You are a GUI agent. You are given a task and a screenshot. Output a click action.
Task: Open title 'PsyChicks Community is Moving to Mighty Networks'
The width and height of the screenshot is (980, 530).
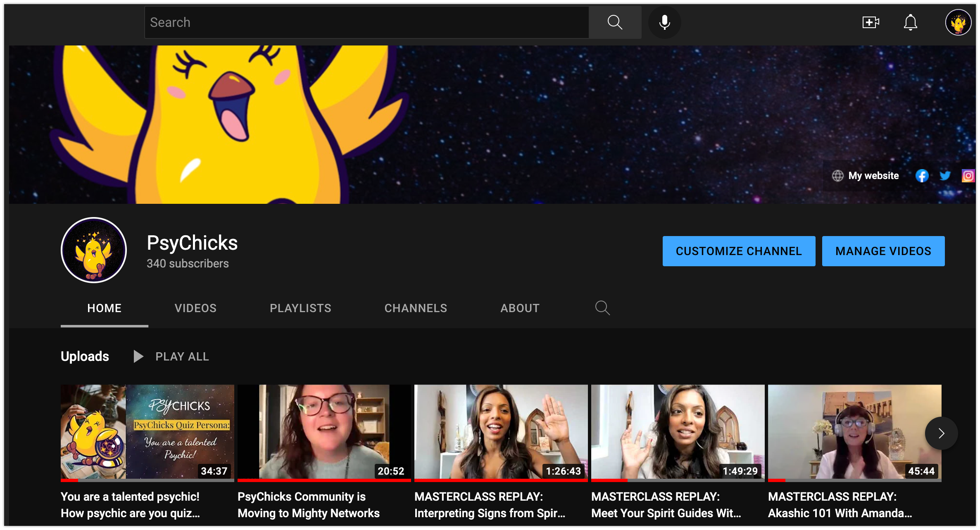[308, 505]
